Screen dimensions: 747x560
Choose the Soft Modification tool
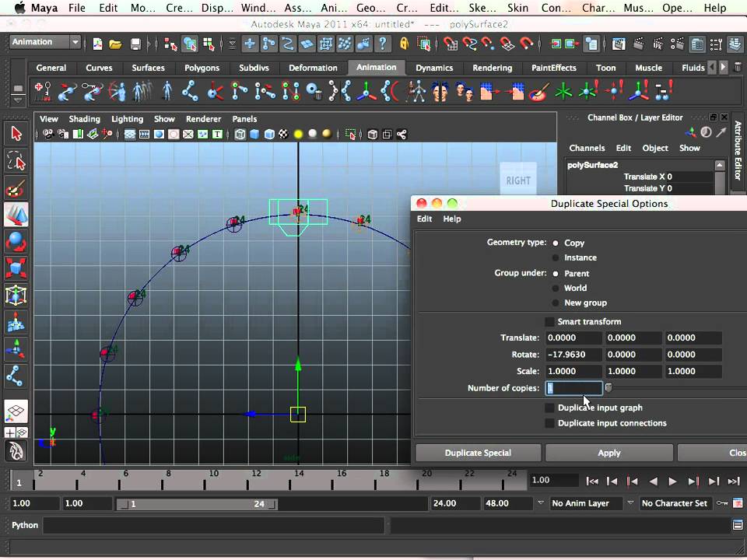coord(16,322)
